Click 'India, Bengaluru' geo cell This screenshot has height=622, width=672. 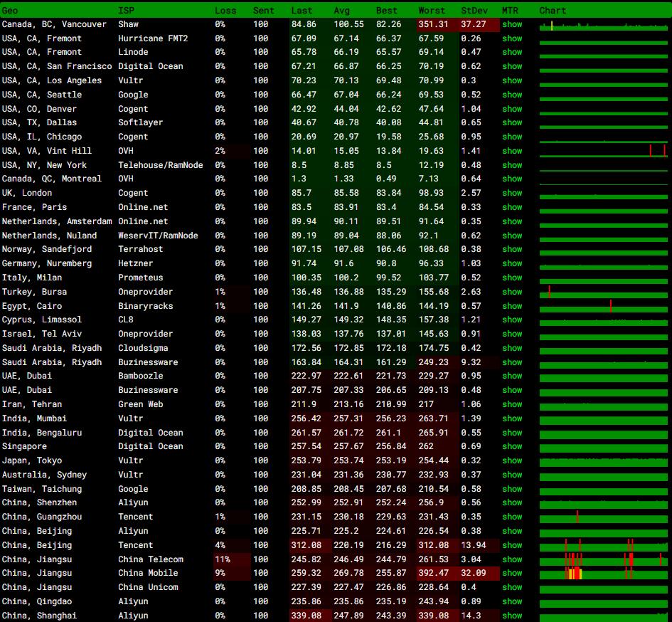click(41, 433)
